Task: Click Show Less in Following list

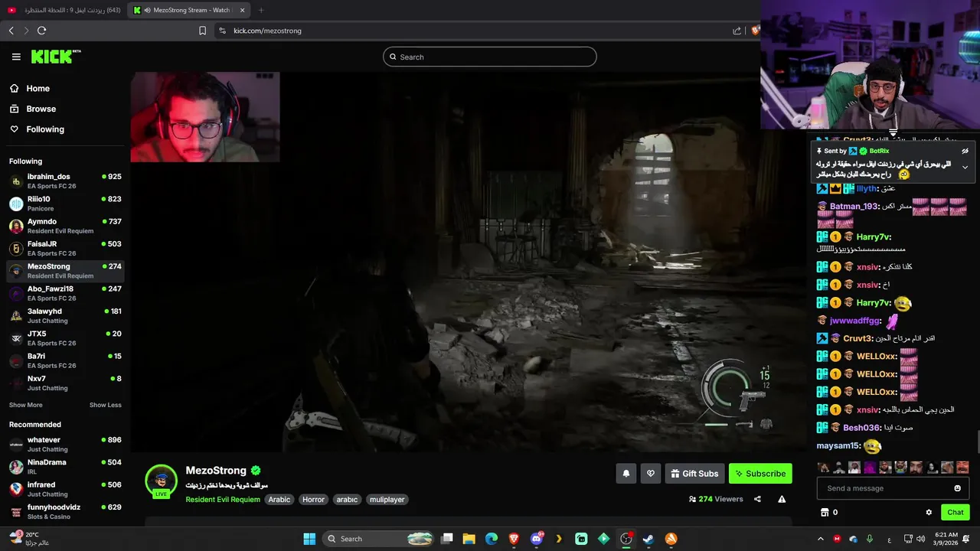Action: tap(105, 405)
